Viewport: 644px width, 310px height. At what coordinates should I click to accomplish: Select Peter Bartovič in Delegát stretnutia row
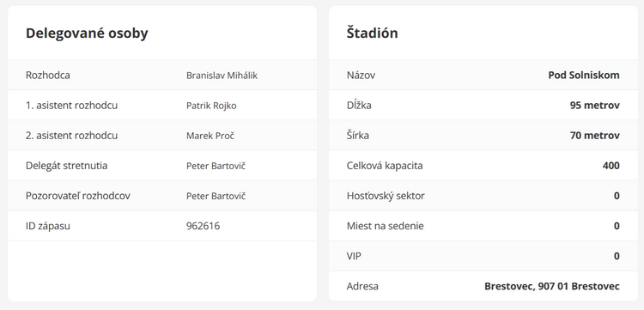point(216,166)
